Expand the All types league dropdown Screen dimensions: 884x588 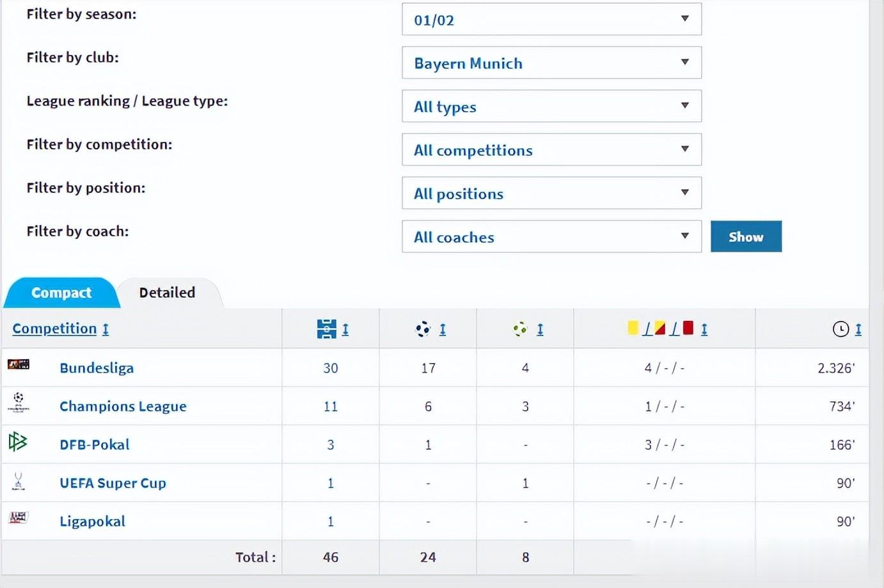[551, 106]
